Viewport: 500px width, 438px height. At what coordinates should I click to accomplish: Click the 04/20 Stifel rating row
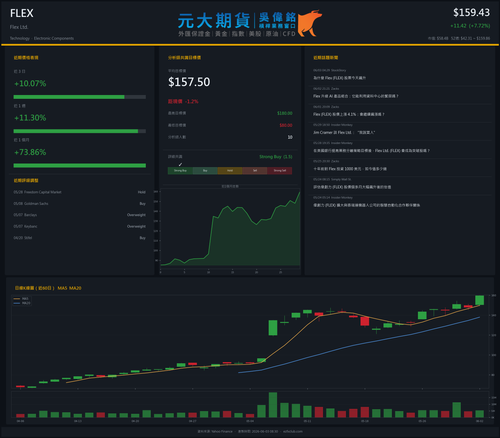[80, 238]
